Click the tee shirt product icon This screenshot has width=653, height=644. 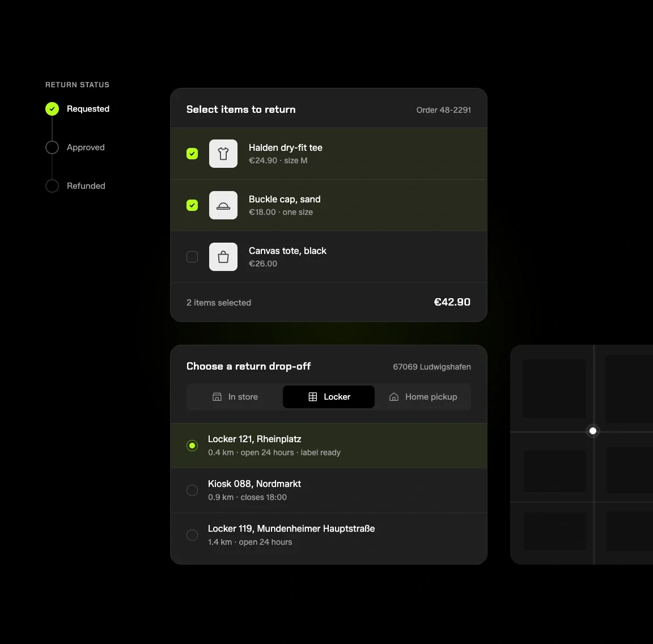(223, 154)
